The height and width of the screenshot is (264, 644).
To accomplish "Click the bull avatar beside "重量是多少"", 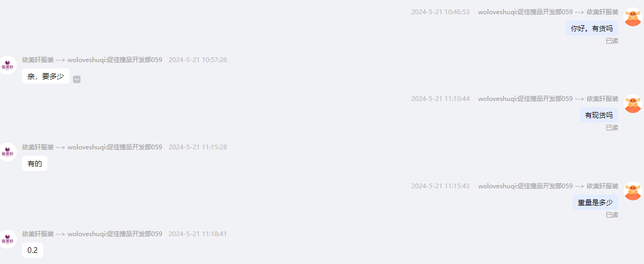I will [632, 191].
